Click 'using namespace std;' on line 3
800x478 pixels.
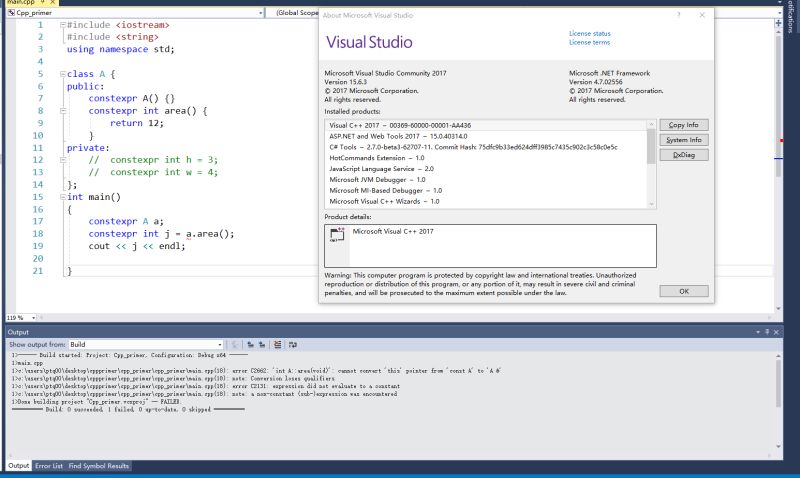(x=120, y=49)
